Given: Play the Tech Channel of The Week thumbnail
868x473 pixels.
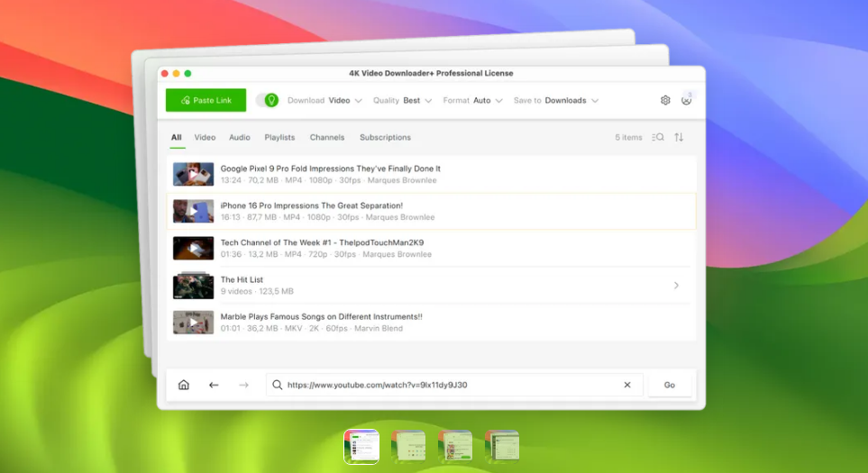Looking at the screenshot, I should (193, 249).
